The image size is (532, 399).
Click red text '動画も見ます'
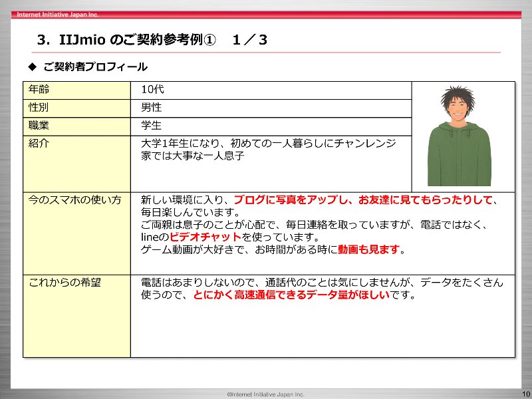(368, 250)
